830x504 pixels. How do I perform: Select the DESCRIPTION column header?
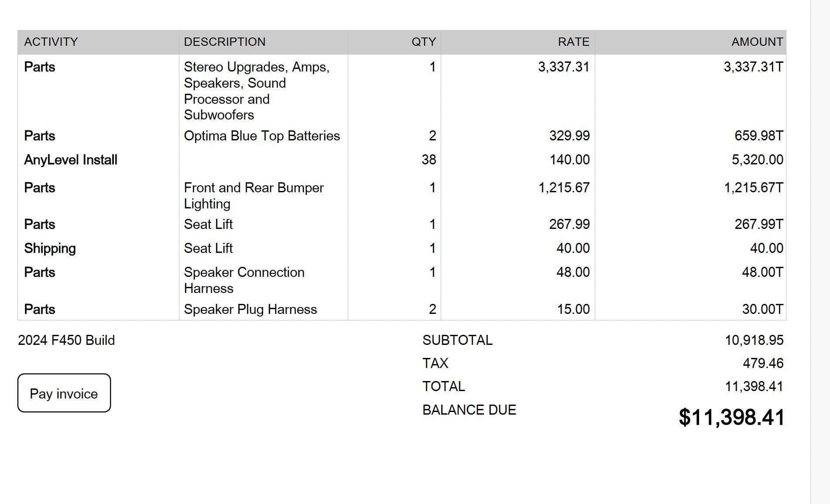pyautogui.click(x=224, y=42)
